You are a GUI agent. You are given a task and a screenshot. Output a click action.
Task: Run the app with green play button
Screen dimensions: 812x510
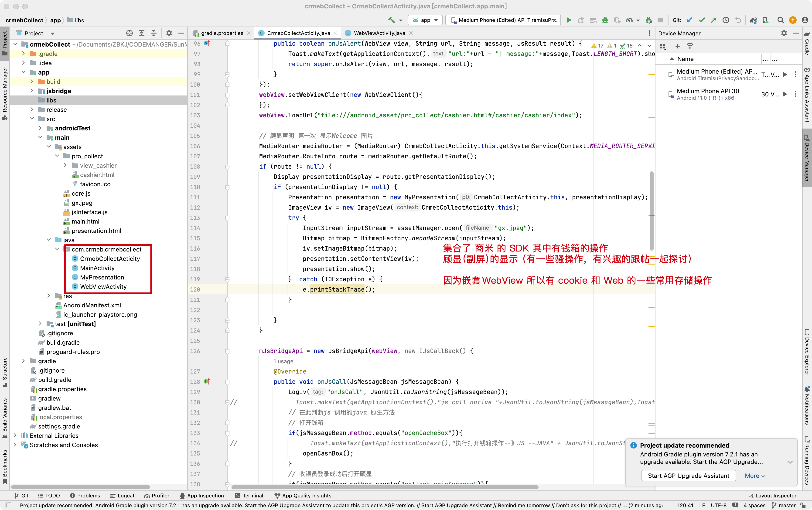pyautogui.click(x=569, y=20)
